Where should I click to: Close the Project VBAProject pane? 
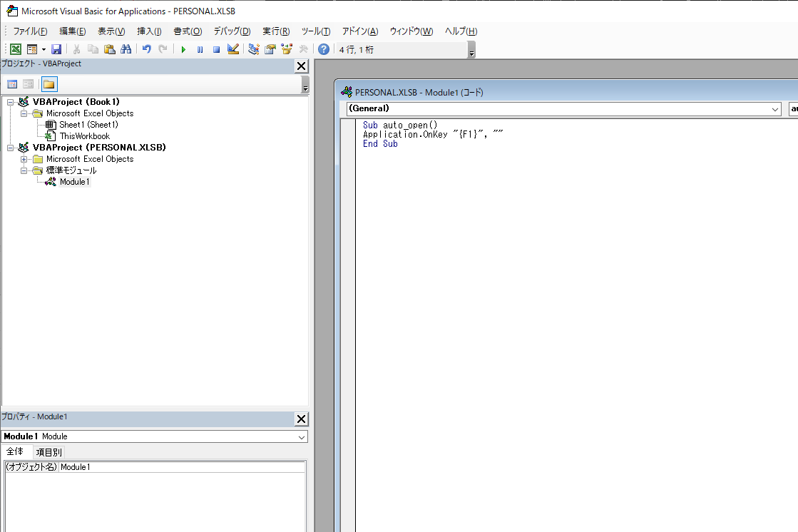coord(301,66)
